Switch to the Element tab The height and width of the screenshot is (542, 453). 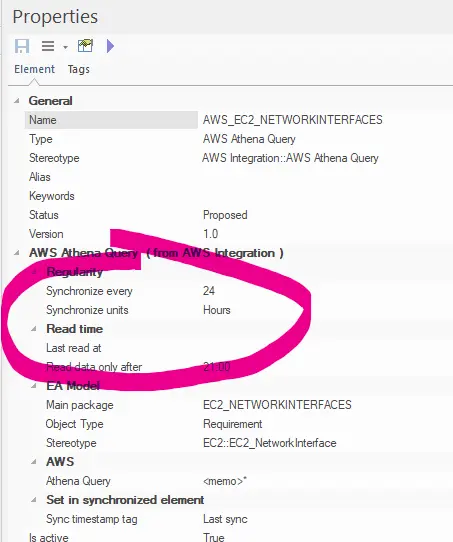click(x=34, y=69)
